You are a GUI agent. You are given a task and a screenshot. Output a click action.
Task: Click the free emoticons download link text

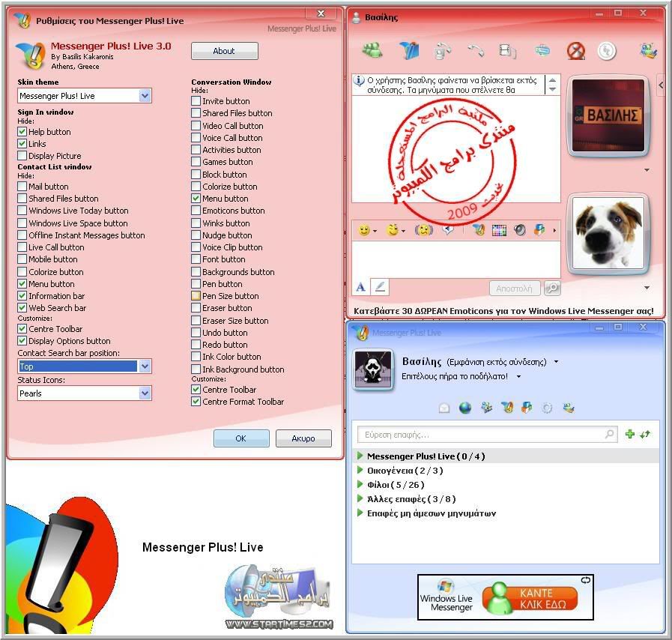pos(503,311)
